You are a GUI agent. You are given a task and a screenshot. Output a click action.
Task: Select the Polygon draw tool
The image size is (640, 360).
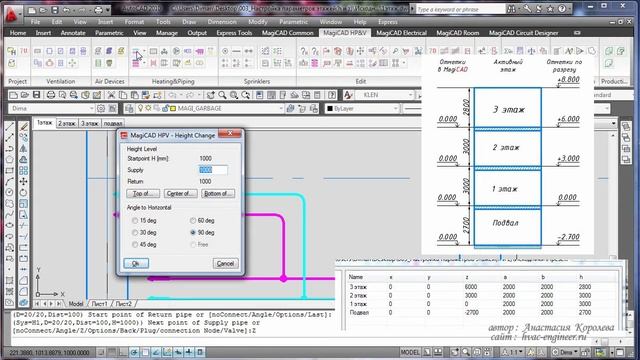[10, 160]
